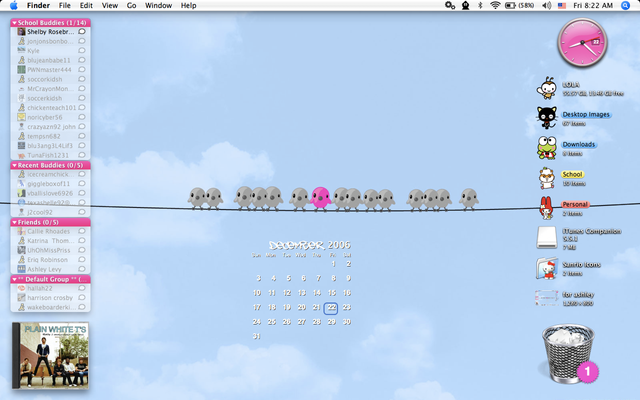Click the Fri 8:22 AM clock
This screenshot has width=640, height=400.
pos(593,5)
